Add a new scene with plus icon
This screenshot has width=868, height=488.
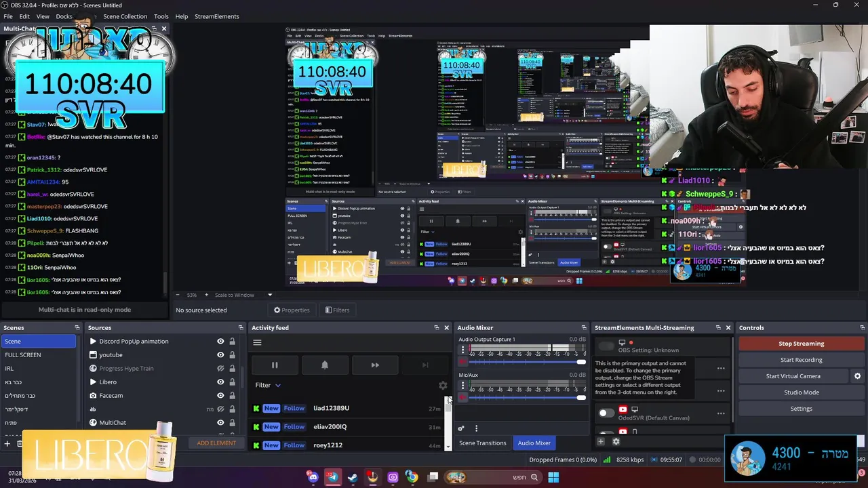point(7,444)
